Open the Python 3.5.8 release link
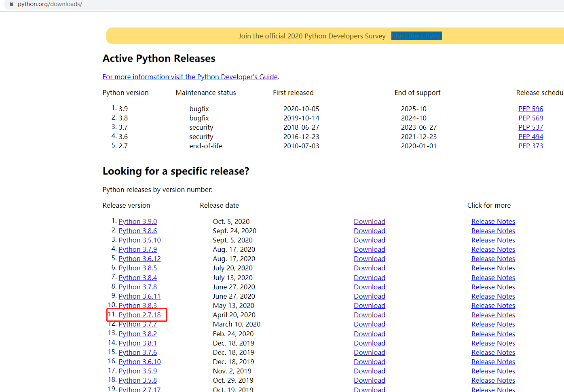 138,380
